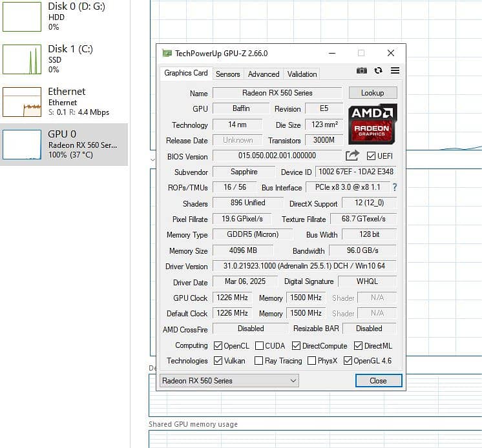
Task: Click the Release Date field Unknown
Action: coord(237,140)
